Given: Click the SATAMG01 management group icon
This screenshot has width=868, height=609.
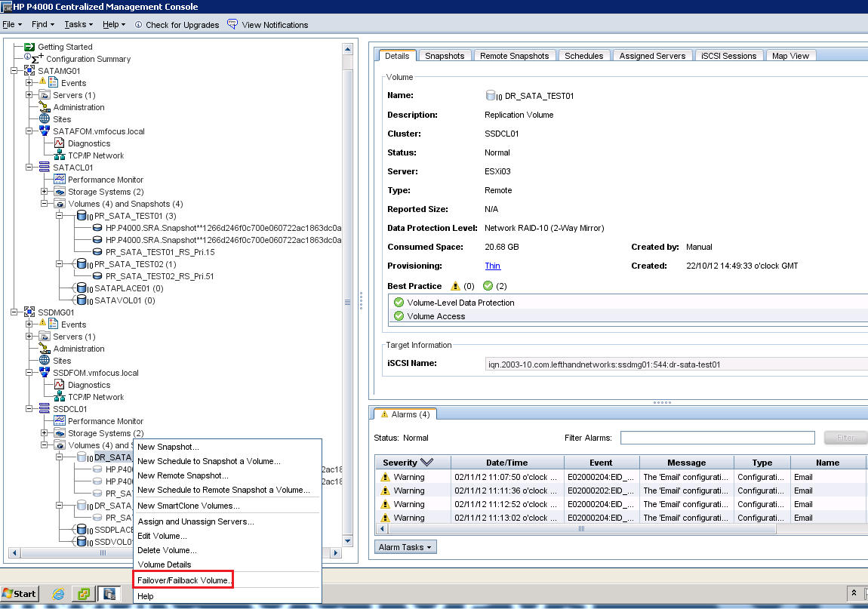Looking at the screenshot, I should point(30,71).
